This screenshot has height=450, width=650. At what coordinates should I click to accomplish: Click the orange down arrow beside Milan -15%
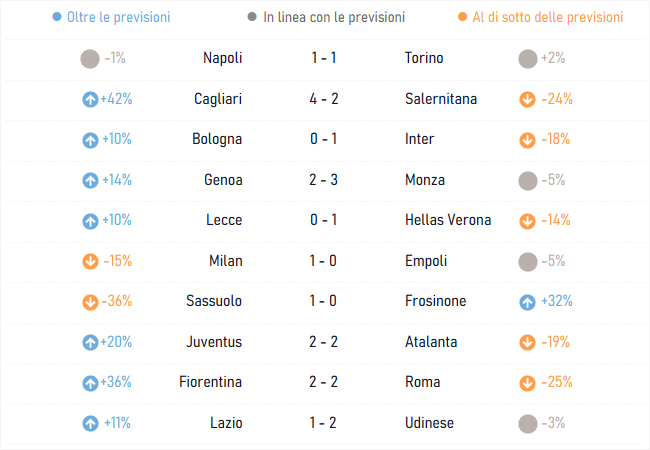[90, 261]
